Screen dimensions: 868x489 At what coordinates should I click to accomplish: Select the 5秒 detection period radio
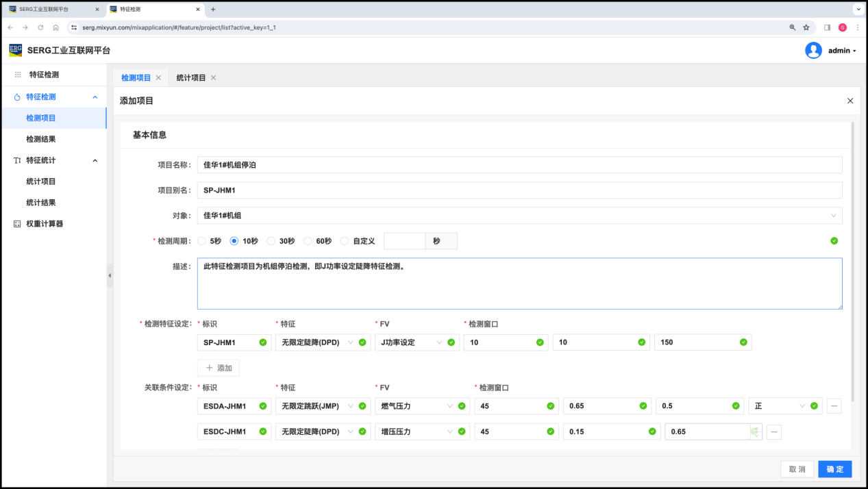click(201, 241)
